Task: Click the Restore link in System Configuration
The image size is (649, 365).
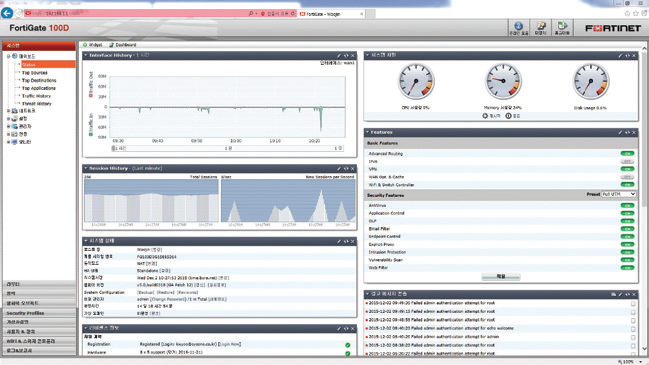Action: (165, 292)
